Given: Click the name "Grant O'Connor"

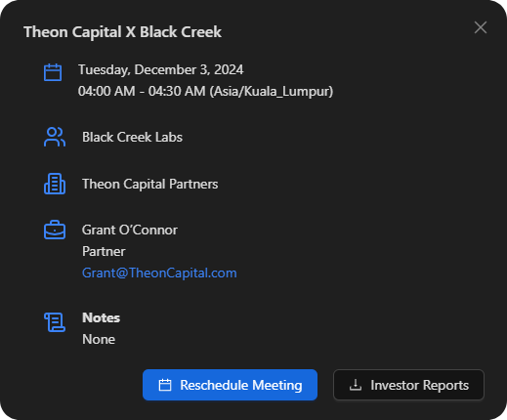Looking at the screenshot, I should pos(130,230).
